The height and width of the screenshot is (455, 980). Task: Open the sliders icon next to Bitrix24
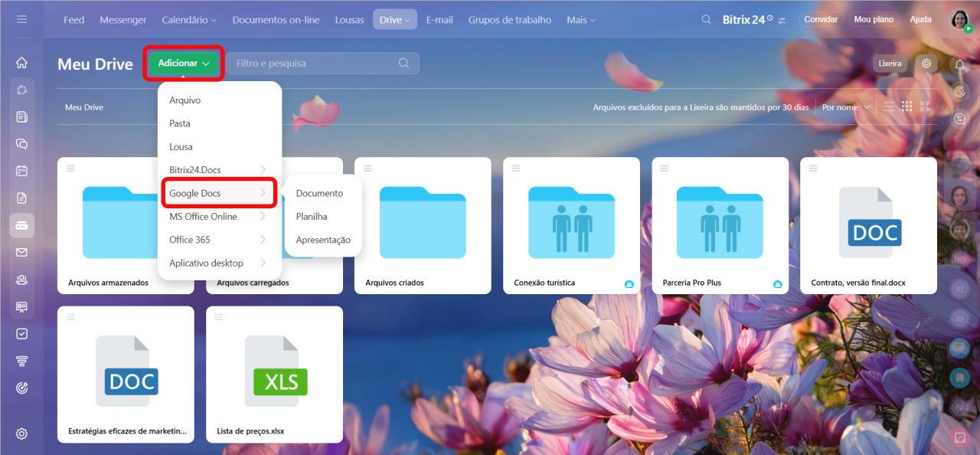tap(781, 21)
